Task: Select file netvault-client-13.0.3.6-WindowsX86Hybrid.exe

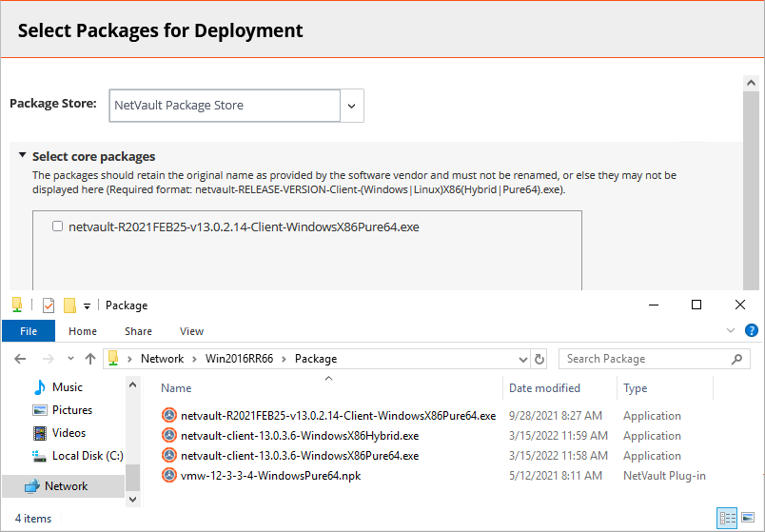Action: (x=300, y=436)
